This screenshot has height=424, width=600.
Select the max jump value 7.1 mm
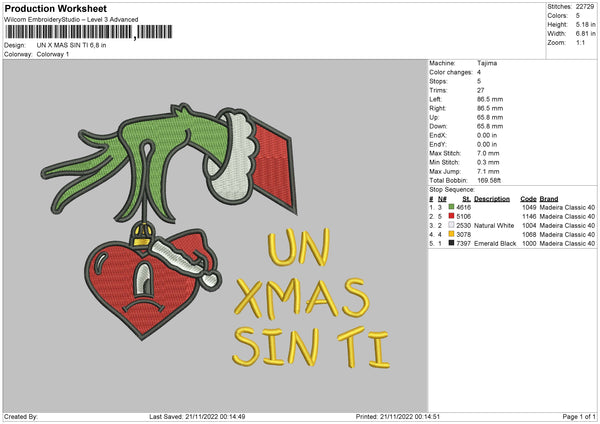488,171
